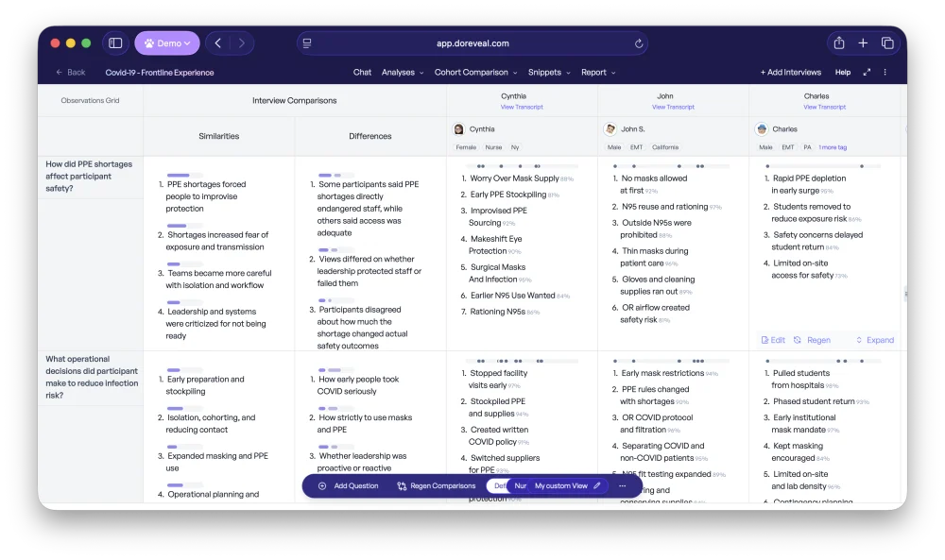The height and width of the screenshot is (560, 945).
Task: Open the Demo profile dropdown
Action: click(x=167, y=43)
